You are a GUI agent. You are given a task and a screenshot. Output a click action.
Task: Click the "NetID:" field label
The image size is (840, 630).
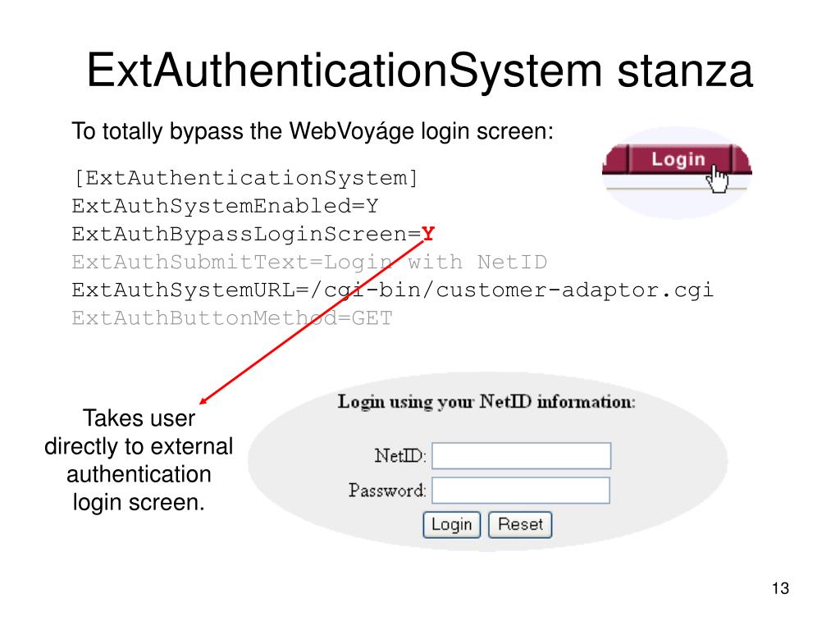[x=400, y=456]
